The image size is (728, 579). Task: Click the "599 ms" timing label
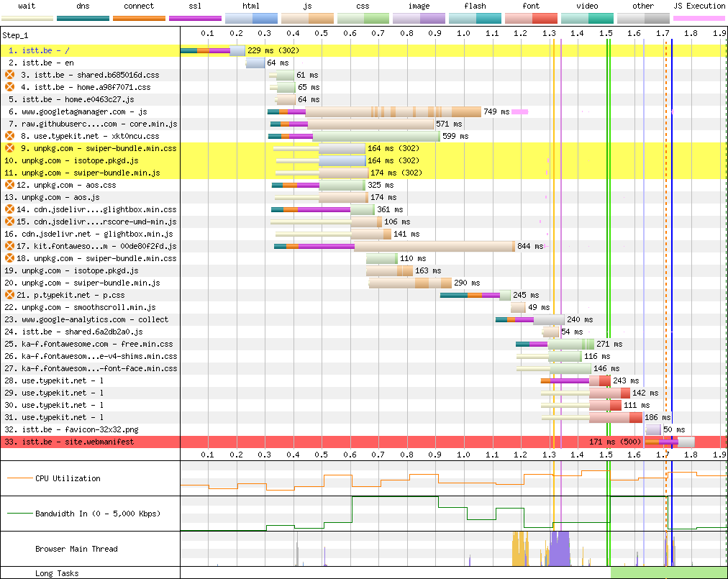(x=455, y=136)
